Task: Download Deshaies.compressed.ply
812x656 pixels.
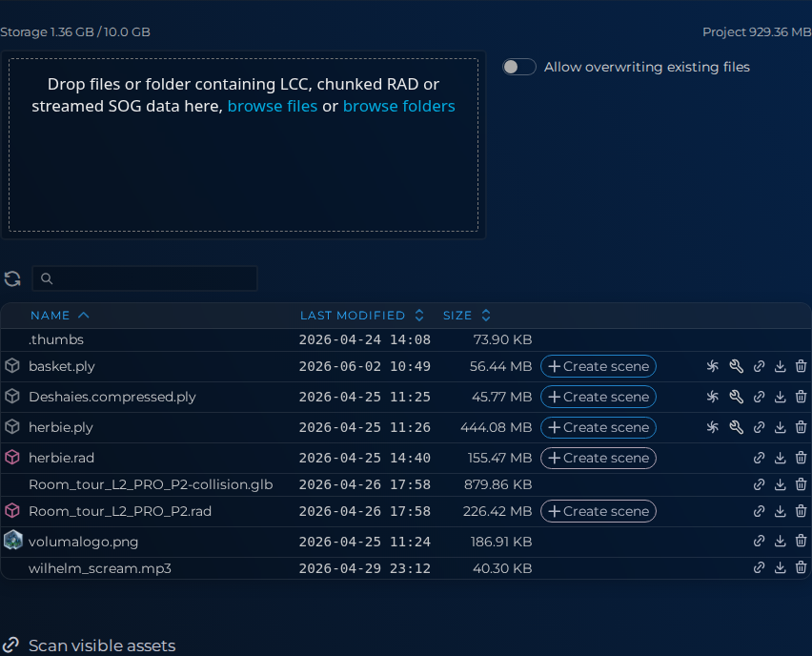Action: 780,397
